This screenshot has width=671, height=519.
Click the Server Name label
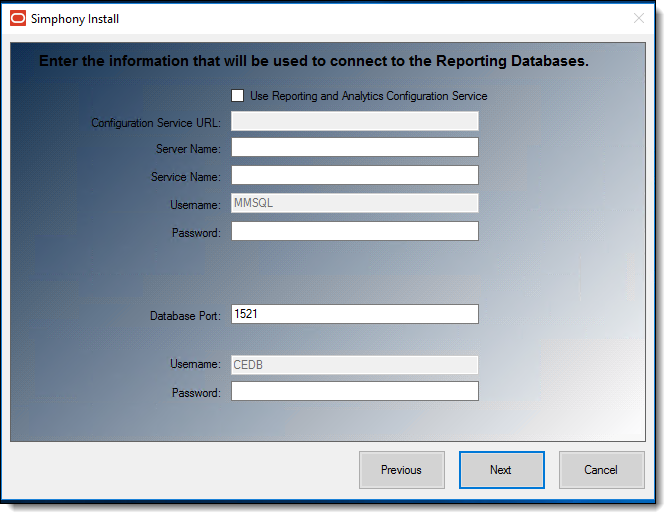(188, 149)
